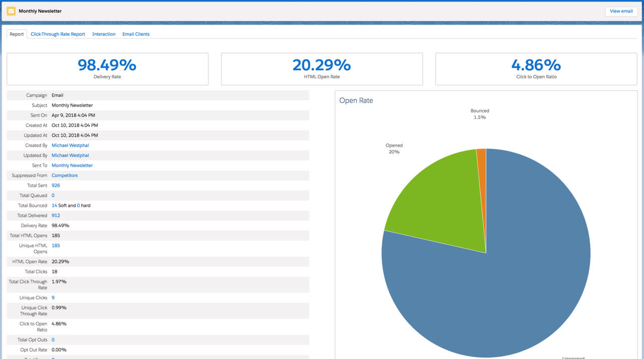Click the Click to Open Ratio 4.86% row value

(x=59, y=324)
